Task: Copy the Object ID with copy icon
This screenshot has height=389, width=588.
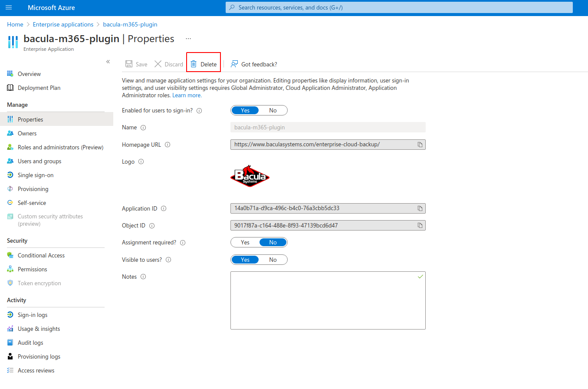Action: 420,225
